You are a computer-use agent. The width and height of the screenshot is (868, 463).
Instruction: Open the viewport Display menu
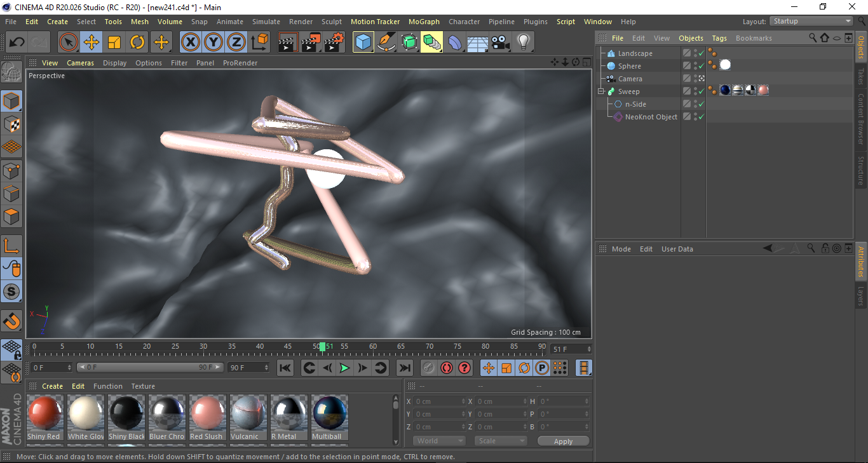click(x=115, y=63)
